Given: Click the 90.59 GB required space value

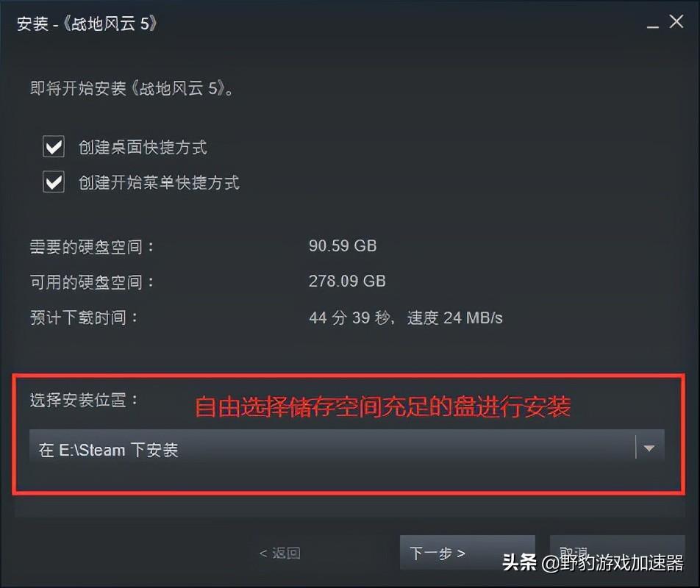Looking at the screenshot, I should (343, 245).
